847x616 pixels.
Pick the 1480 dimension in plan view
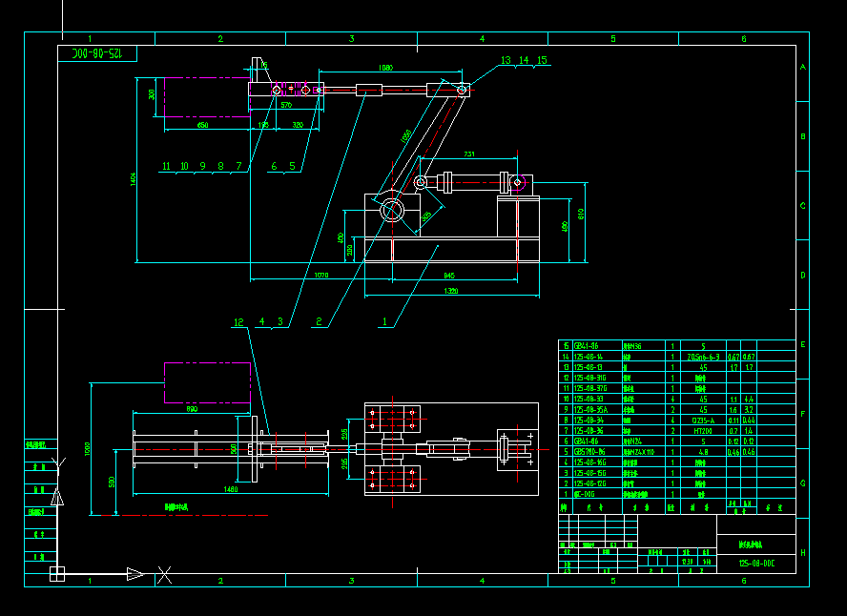pos(231,490)
